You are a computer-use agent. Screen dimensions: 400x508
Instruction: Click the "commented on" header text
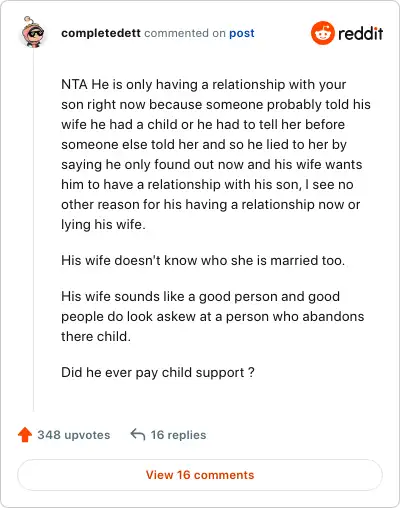click(185, 33)
